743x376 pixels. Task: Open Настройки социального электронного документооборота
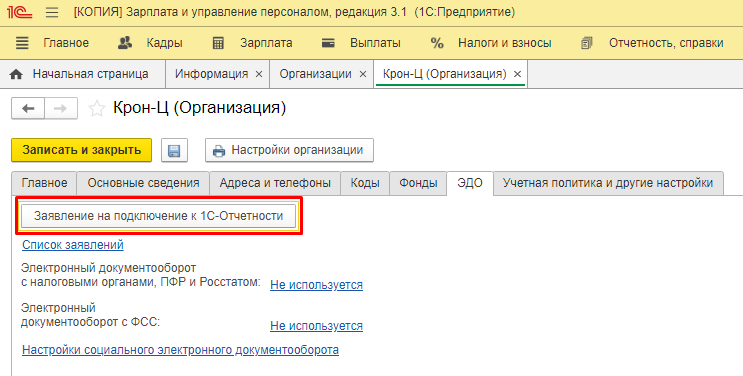(181, 350)
